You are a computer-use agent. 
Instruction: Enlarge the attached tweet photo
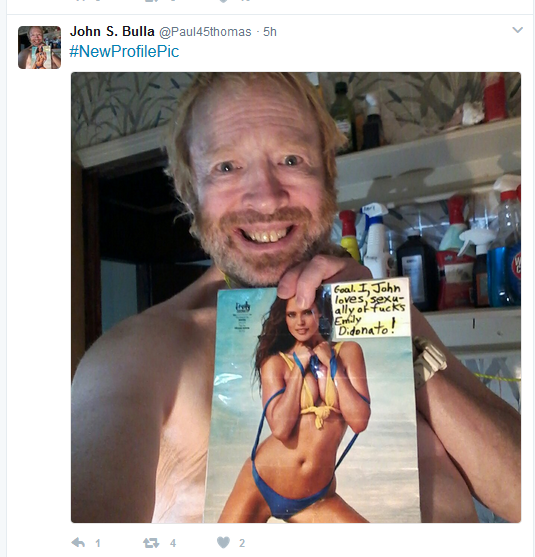tap(296, 297)
